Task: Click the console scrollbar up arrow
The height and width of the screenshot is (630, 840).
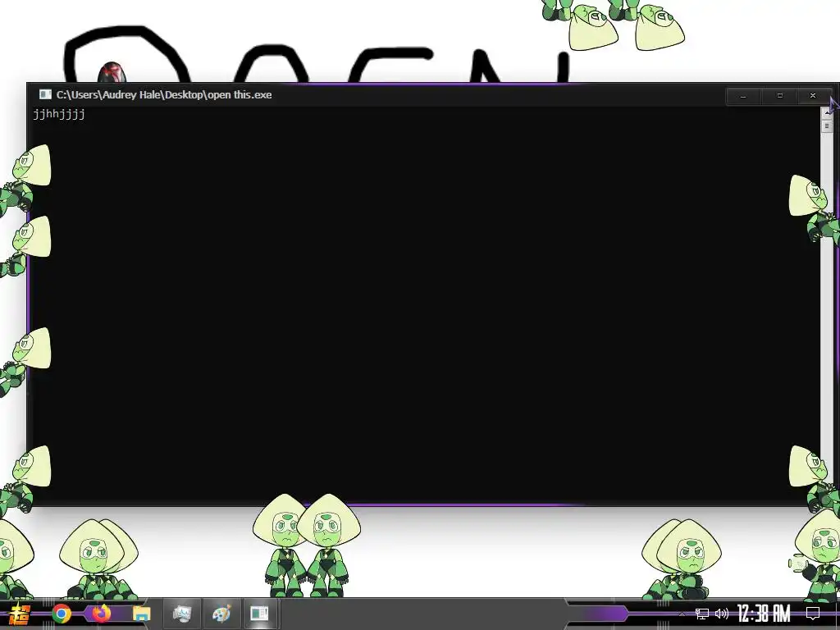Action: click(827, 113)
